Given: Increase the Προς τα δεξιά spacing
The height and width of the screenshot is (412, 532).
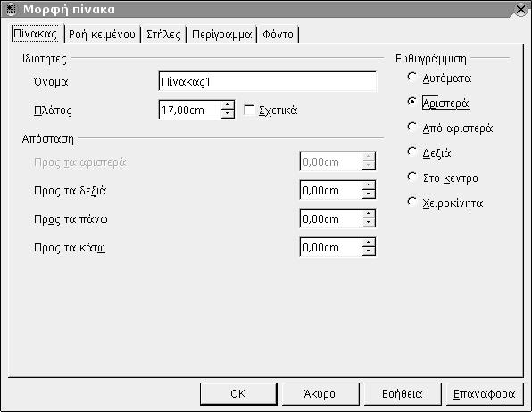Looking at the screenshot, I should coord(369,185).
